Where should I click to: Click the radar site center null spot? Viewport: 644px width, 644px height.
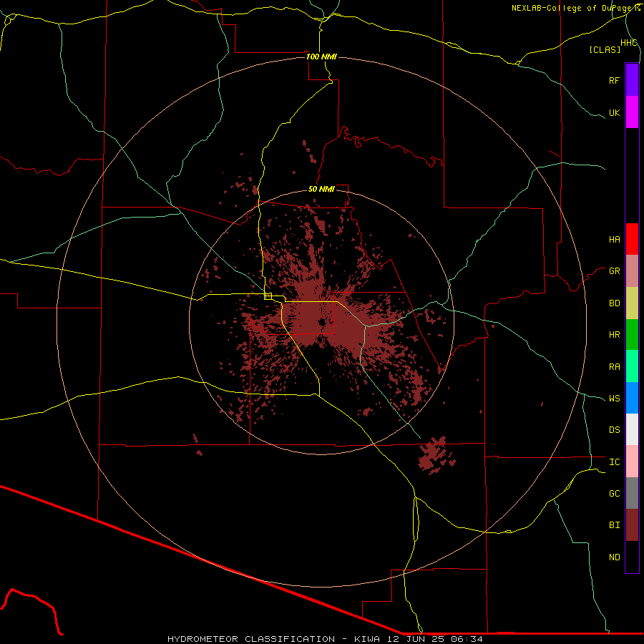coord(321,323)
